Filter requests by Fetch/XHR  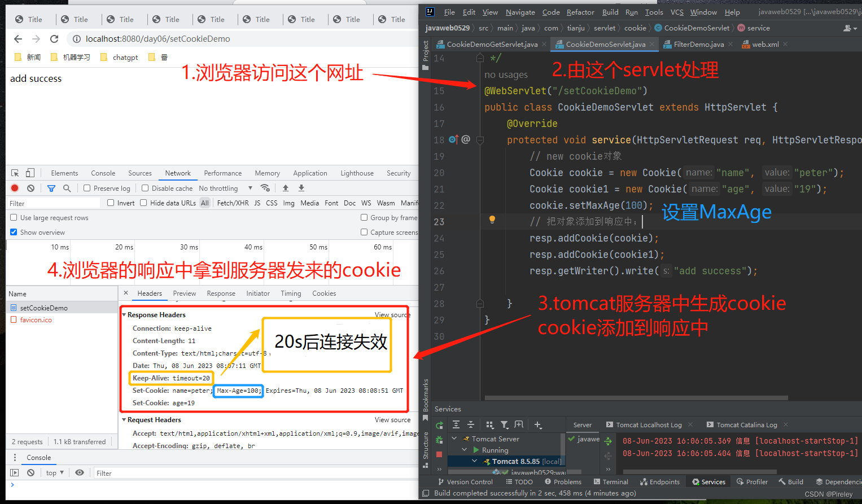[x=233, y=203]
